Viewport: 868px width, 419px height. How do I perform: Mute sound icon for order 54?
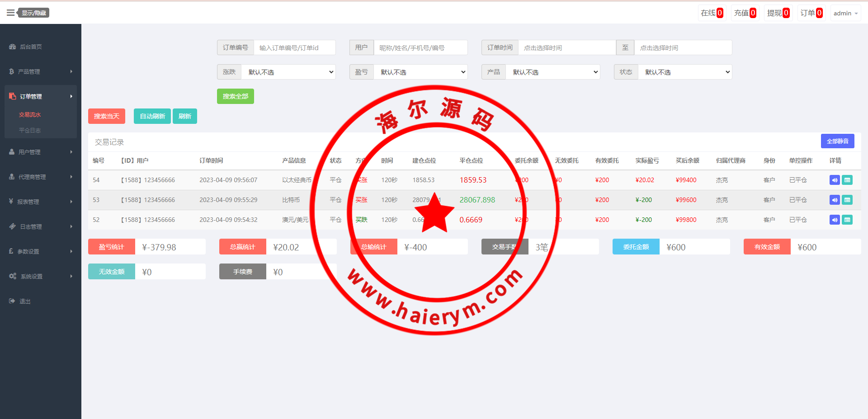pyautogui.click(x=835, y=180)
